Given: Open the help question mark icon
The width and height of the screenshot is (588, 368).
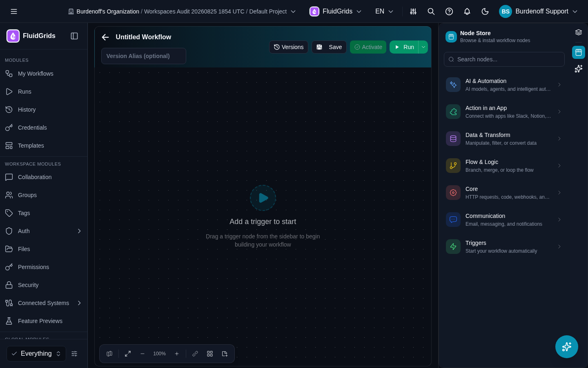Looking at the screenshot, I should 449,11.
